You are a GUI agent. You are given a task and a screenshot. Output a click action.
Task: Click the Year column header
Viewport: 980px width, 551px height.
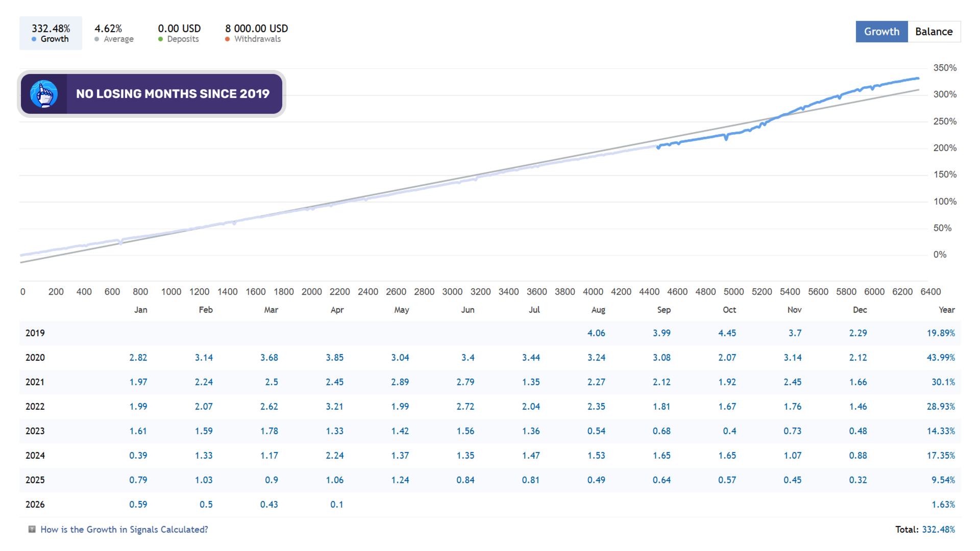pos(946,310)
